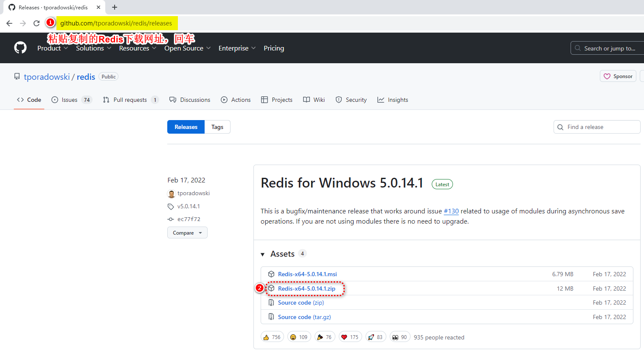Screen dimensions: 644x353
Task: Download Redis-x64-5.0.14.1.zip
Action: click(x=307, y=289)
